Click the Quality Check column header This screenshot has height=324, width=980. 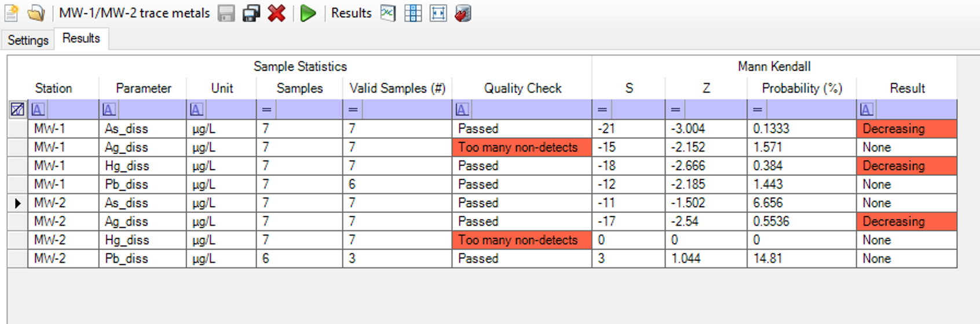(x=522, y=89)
